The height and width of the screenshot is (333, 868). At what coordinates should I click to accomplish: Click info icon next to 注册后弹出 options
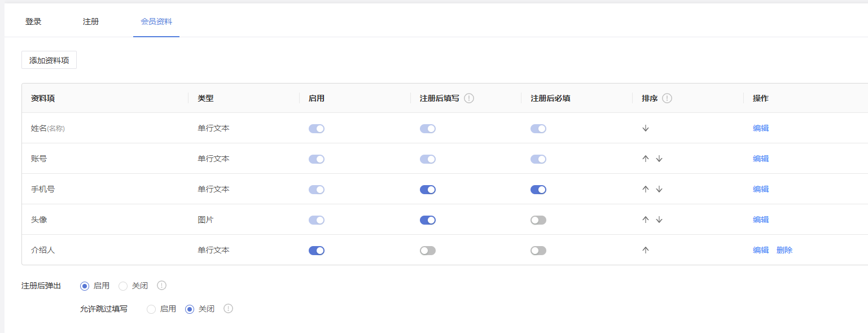click(161, 286)
